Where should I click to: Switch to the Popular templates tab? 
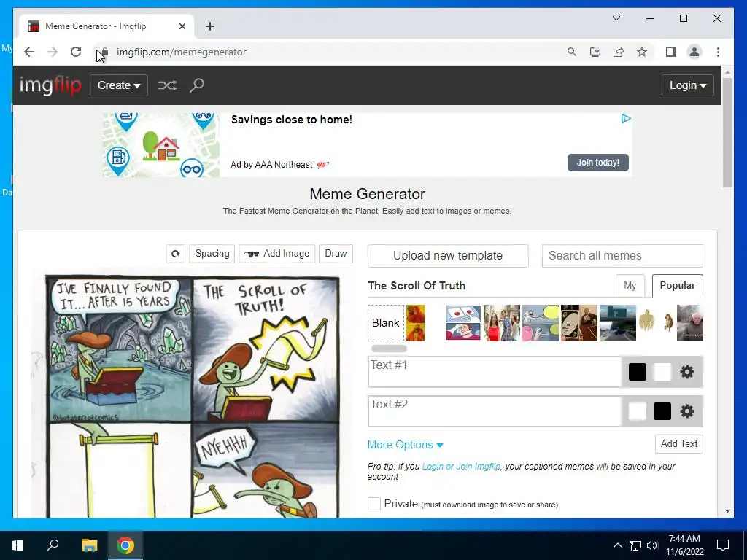click(677, 285)
